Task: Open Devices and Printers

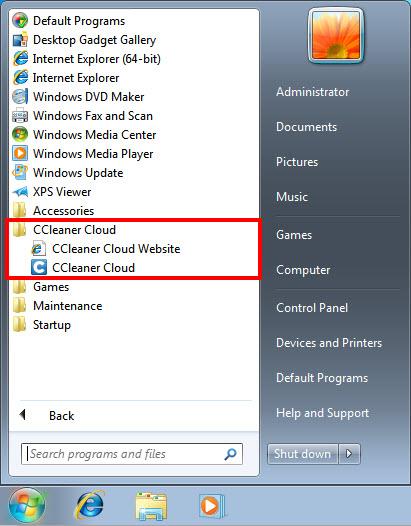Action: coord(329,343)
